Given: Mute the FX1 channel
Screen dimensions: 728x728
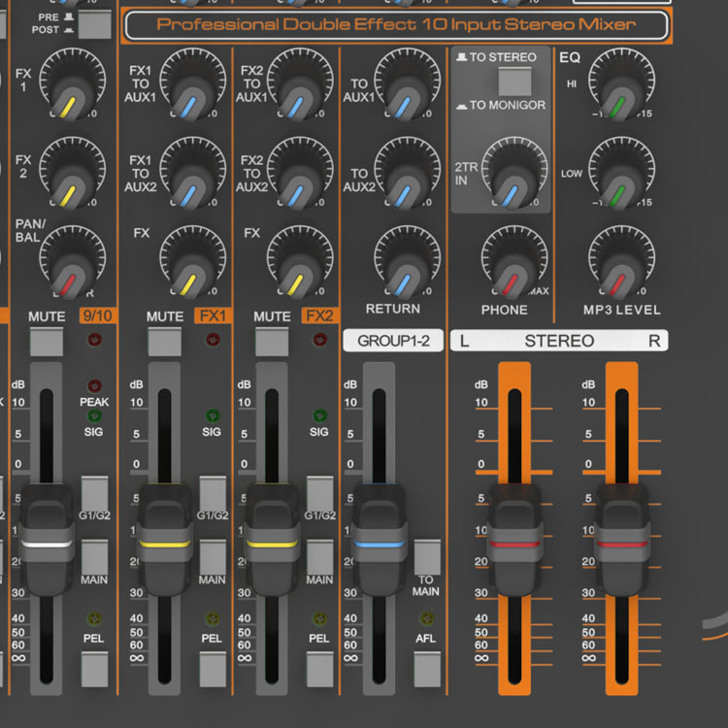Looking at the screenshot, I should [165, 342].
